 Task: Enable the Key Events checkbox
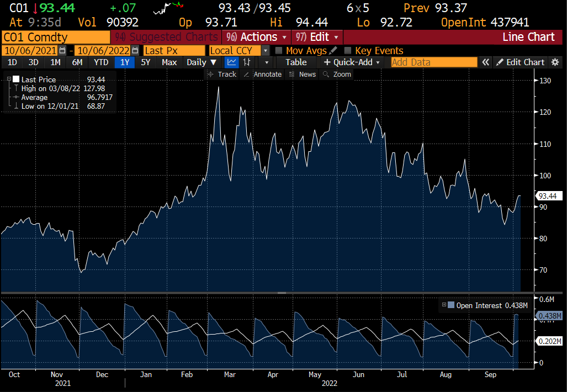click(x=347, y=50)
